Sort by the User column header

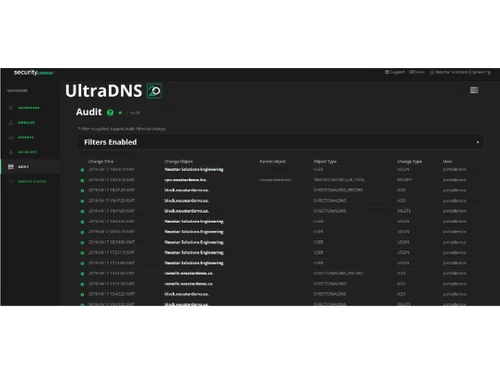pos(447,162)
